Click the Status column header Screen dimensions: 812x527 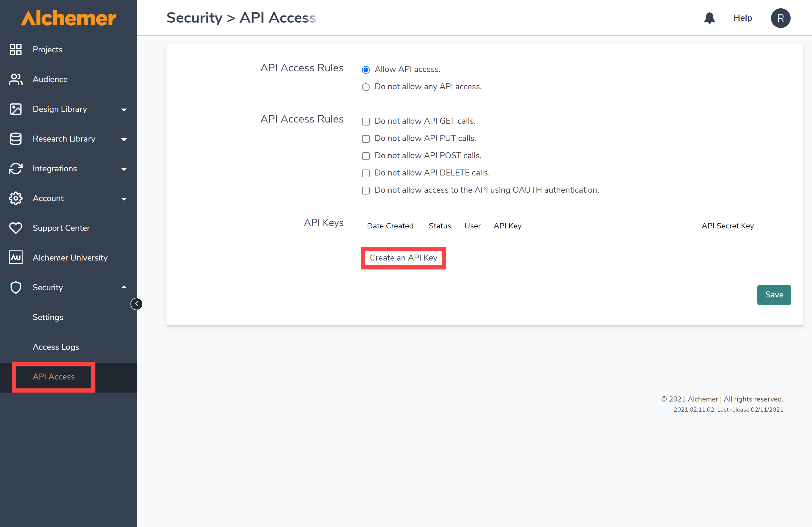pyautogui.click(x=440, y=226)
